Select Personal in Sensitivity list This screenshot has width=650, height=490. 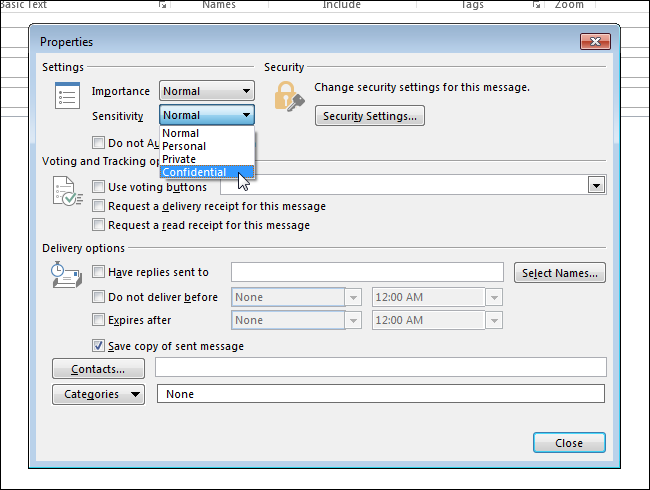[207, 146]
